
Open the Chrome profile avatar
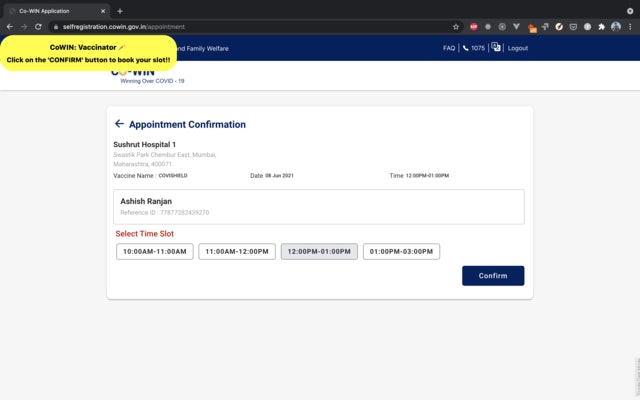[616, 27]
